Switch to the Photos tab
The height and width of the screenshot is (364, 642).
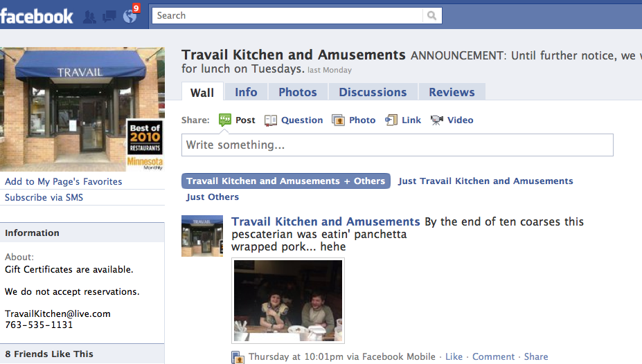coord(298,92)
